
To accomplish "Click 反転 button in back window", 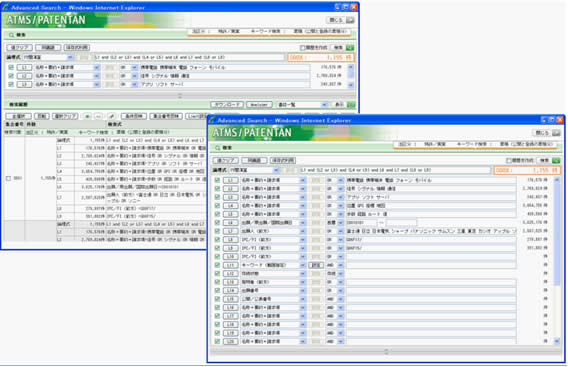I will tap(42, 116).
